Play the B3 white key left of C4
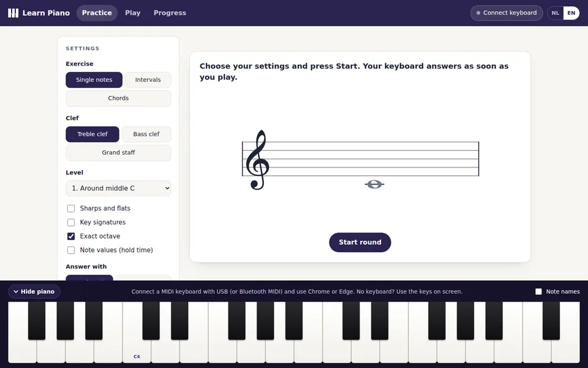This screenshot has width=588, height=368. pos(108,351)
